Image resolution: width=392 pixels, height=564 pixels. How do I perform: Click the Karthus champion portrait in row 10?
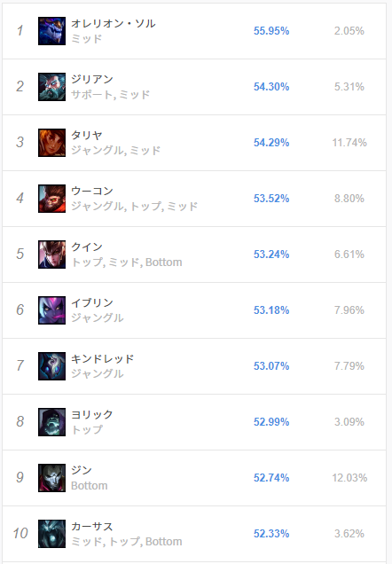click(51, 534)
